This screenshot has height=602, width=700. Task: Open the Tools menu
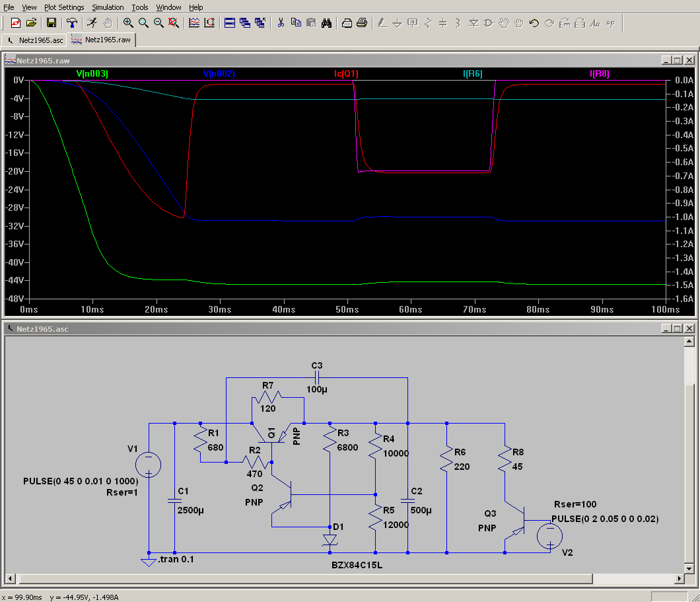point(140,7)
